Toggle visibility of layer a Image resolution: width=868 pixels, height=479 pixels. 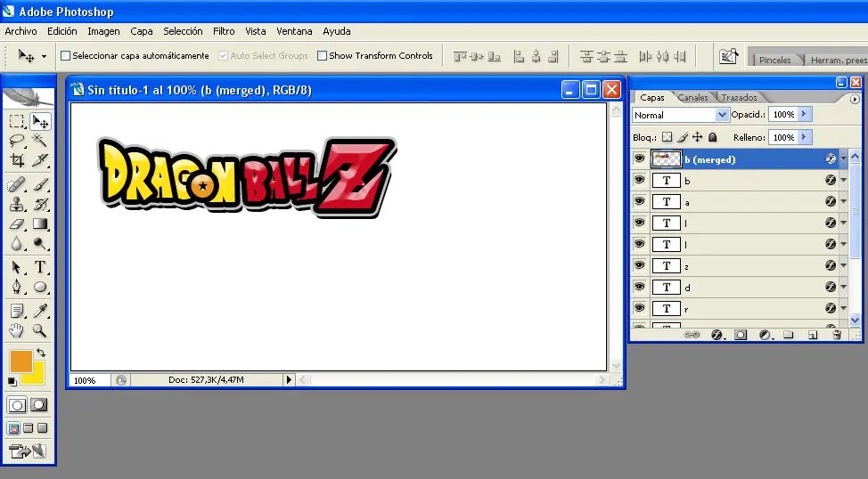(639, 201)
